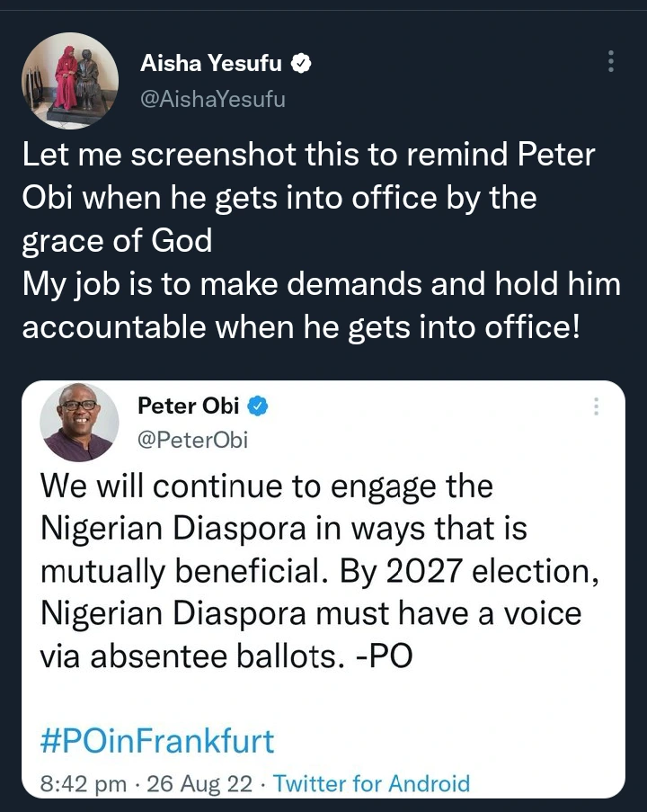This screenshot has width=647, height=812.
Task: Click the Aisha Yesufu display name
Action: (x=212, y=64)
